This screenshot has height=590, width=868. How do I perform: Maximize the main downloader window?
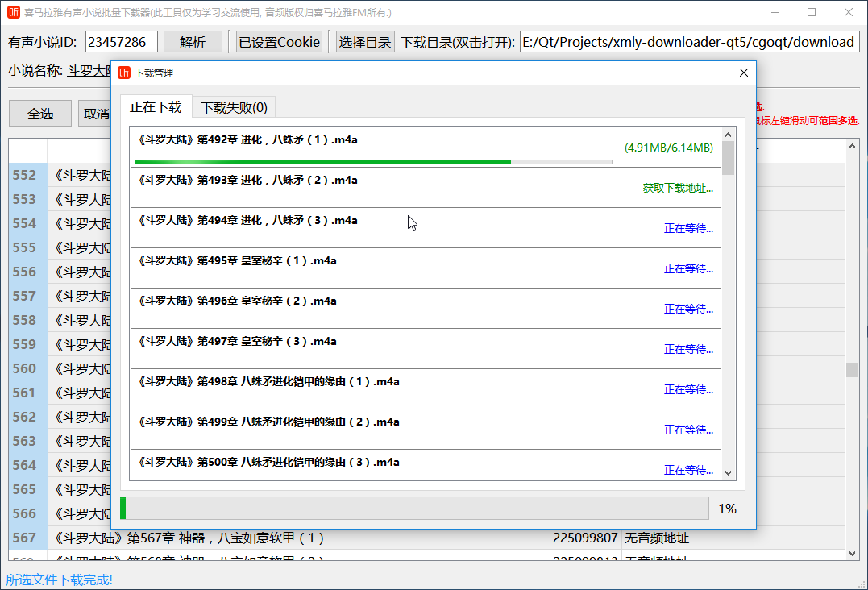click(x=812, y=12)
